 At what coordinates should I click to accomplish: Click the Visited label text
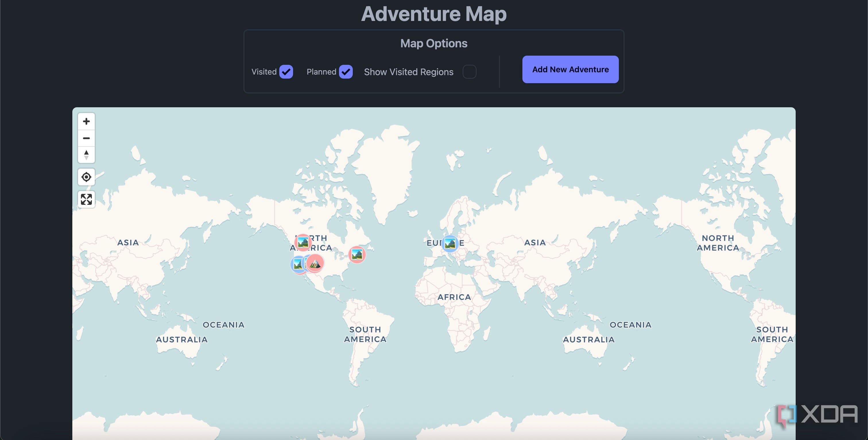[x=264, y=72]
